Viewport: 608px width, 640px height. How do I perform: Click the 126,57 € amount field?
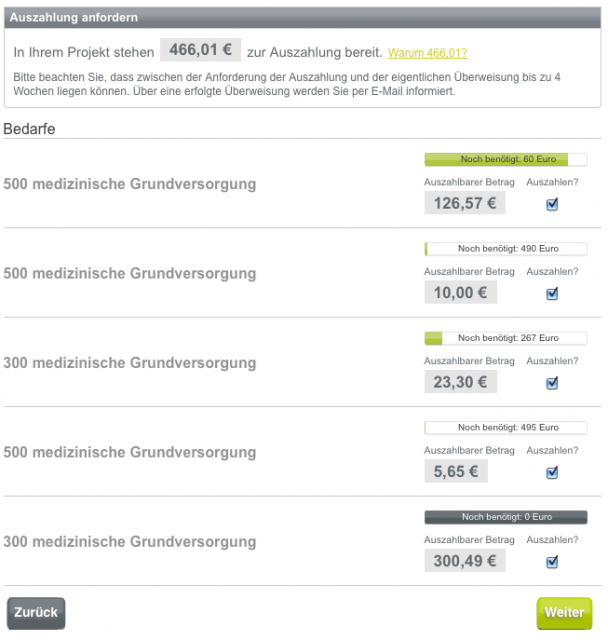click(x=465, y=203)
